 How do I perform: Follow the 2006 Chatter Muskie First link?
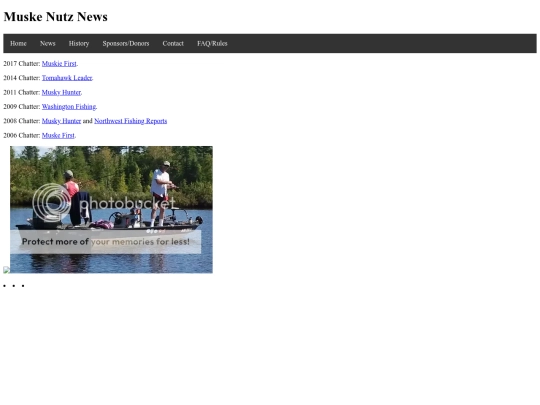click(x=58, y=136)
